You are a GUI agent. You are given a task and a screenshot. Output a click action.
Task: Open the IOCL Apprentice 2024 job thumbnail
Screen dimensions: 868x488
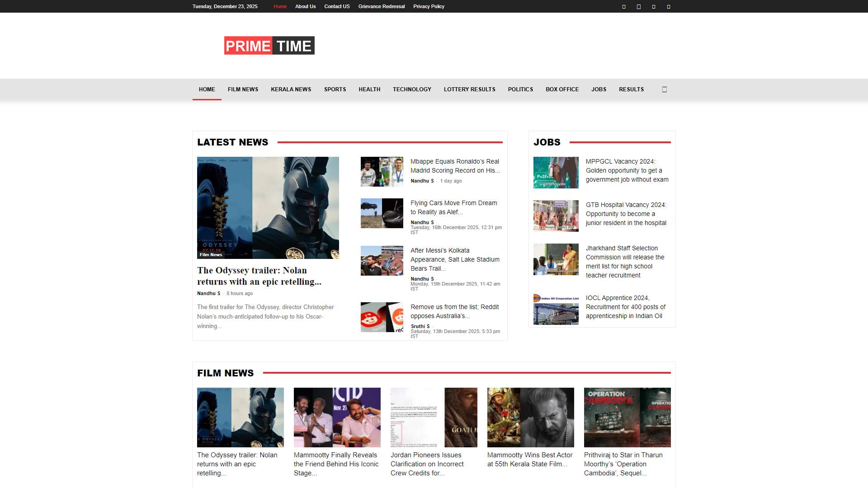556,309
